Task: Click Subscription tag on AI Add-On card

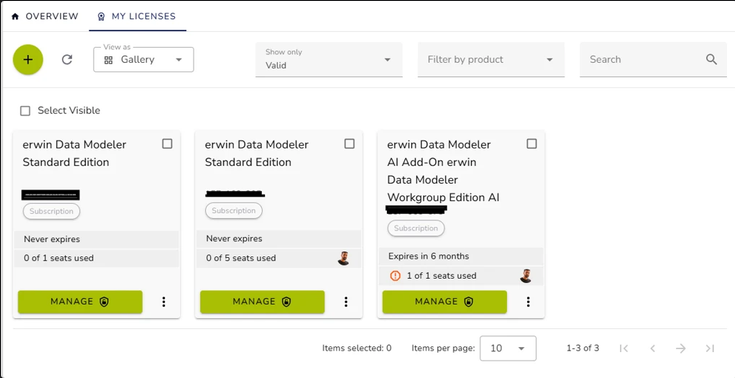Action: [x=416, y=228]
